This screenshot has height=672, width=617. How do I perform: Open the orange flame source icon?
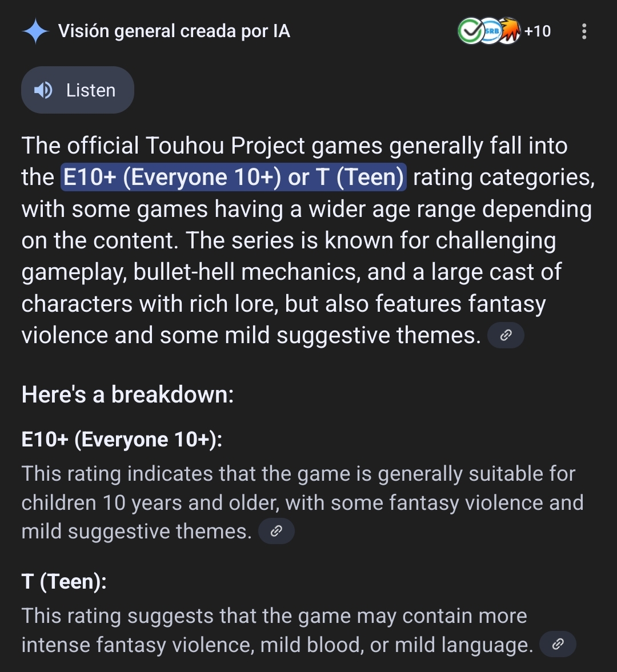point(510,31)
